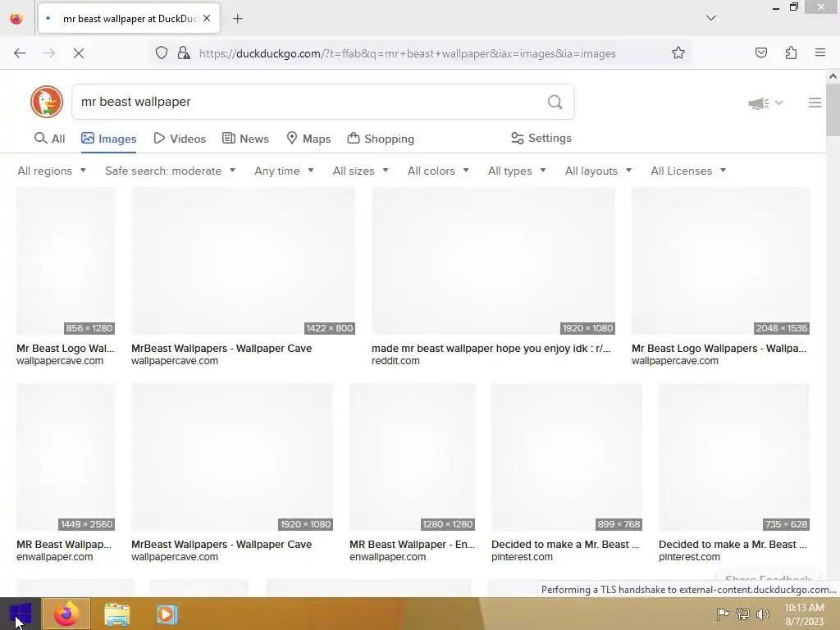This screenshot has width=840, height=630.
Task: Save the page to Pocket
Action: (760, 52)
